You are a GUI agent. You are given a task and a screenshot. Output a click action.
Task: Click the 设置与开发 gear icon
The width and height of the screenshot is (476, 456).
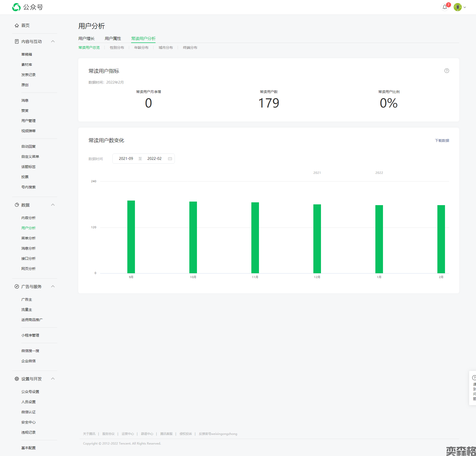click(x=17, y=379)
